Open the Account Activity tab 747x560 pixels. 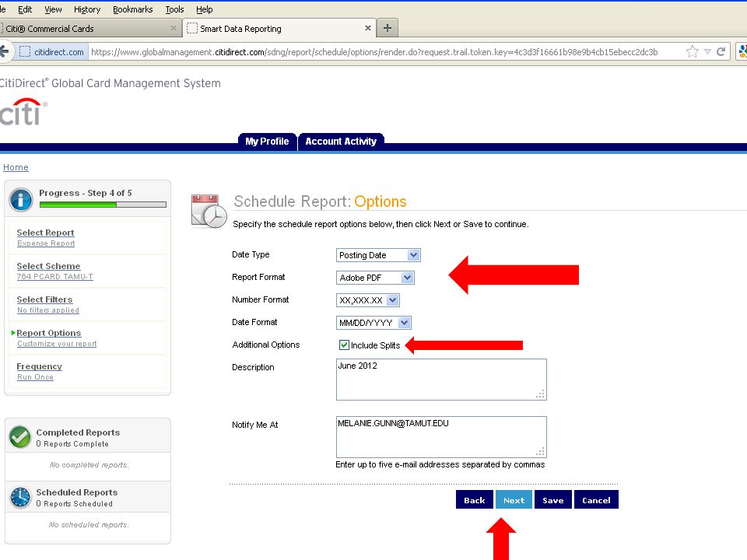341,142
